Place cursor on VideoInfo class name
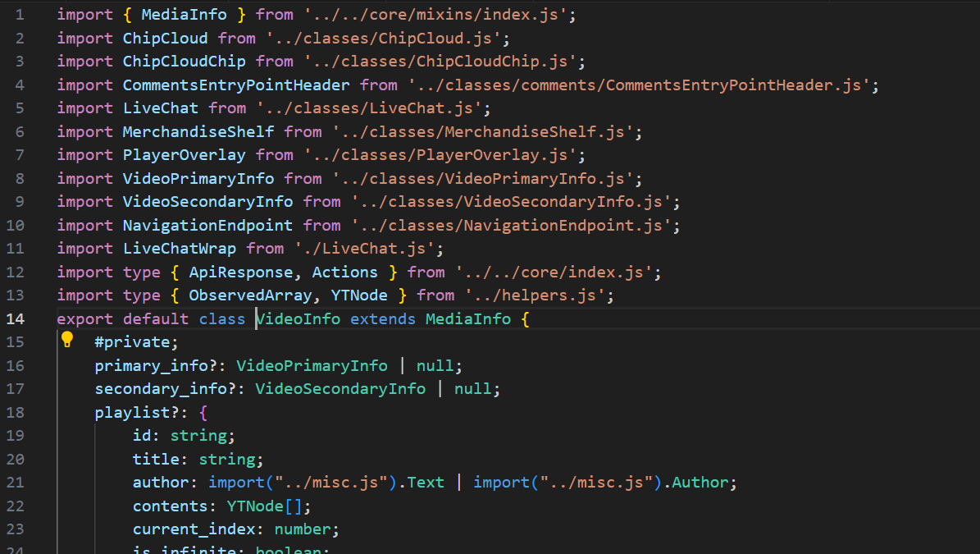The image size is (980, 554). pyautogui.click(x=299, y=318)
